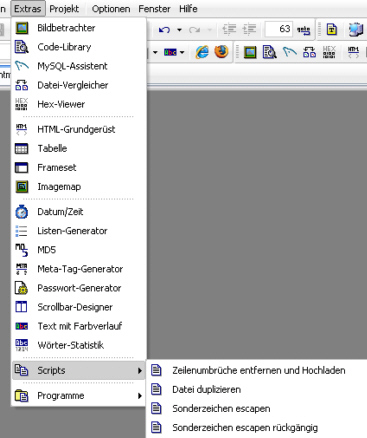Launch Passwort-Generator menu entry

(79, 288)
